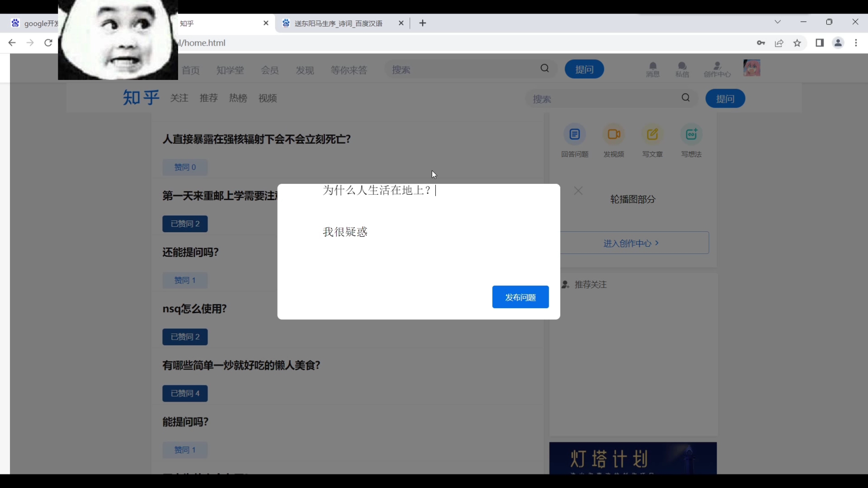Click the share page icon
868x488 pixels.
(779, 43)
